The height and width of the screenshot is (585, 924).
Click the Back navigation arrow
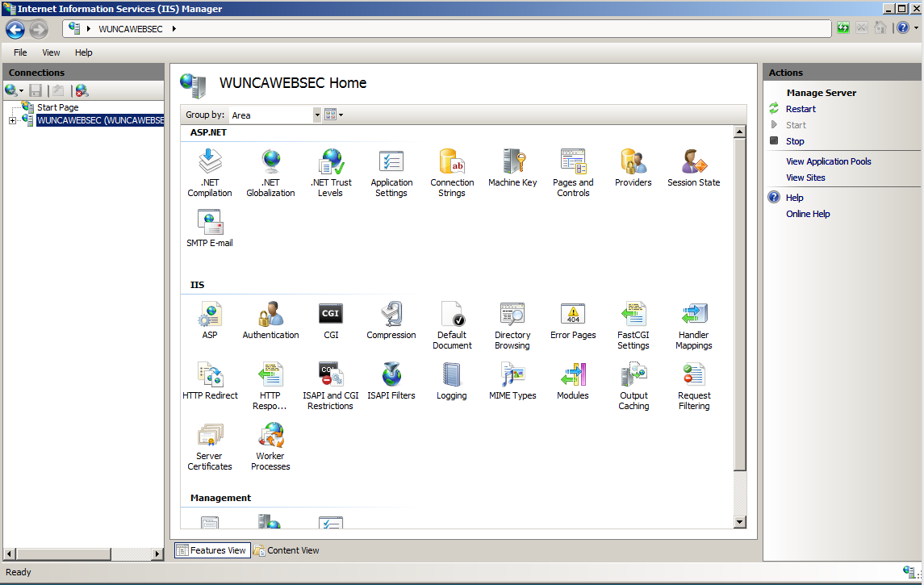point(15,29)
